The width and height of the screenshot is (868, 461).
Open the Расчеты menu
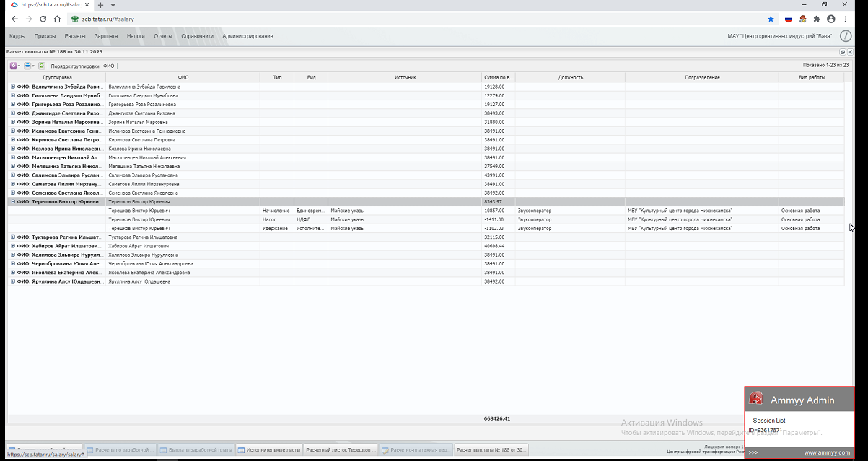75,36
